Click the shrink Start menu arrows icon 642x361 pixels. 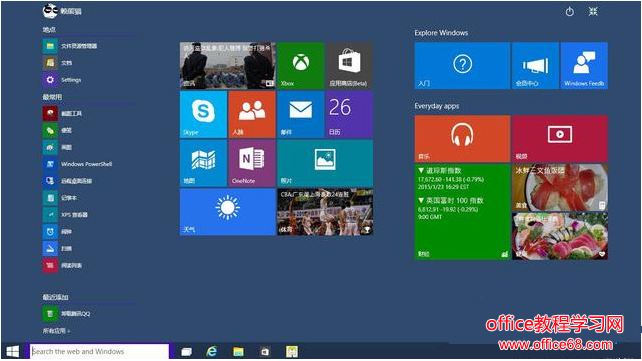point(593,11)
